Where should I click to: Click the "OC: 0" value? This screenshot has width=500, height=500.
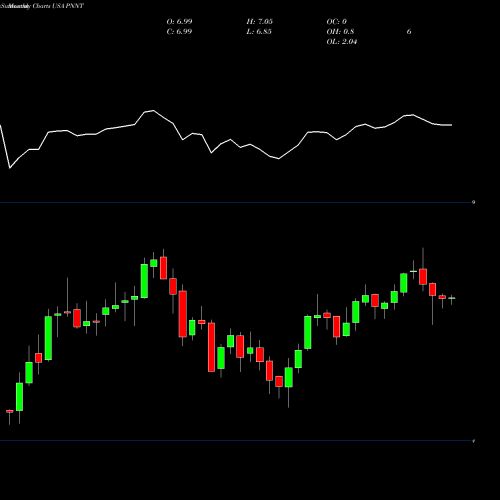[x=337, y=22]
